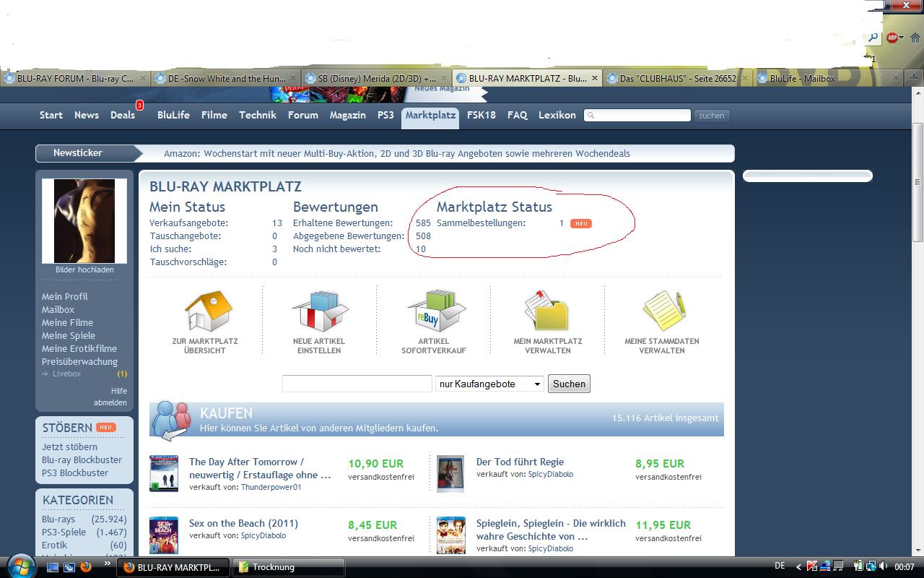
Task: Click the reBuy Artikel Sofortverkauf icon
Action: [x=434, y=311]
